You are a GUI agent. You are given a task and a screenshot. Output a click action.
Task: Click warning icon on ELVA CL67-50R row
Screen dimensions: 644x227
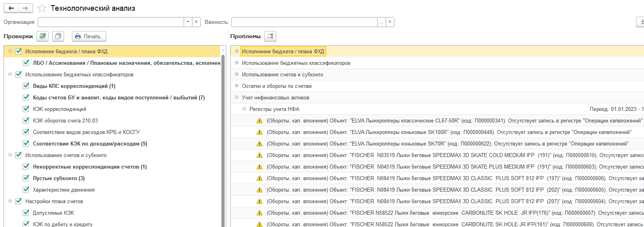(x=260, y=121)
